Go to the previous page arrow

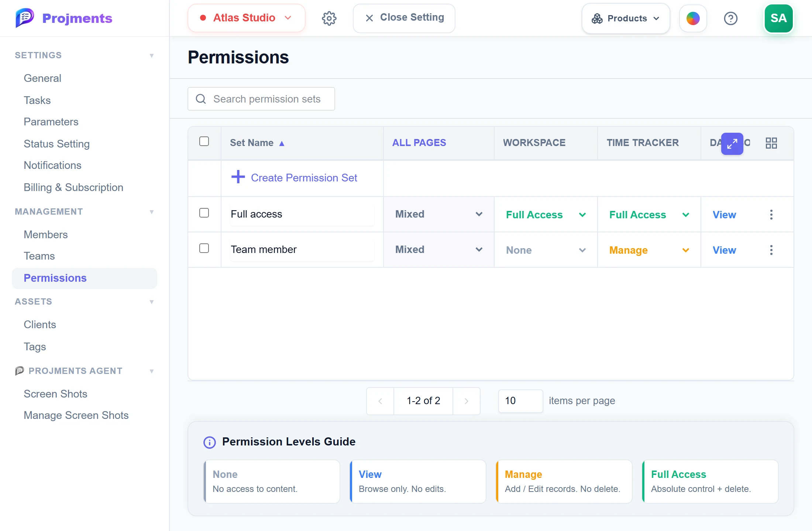point(380,401)
